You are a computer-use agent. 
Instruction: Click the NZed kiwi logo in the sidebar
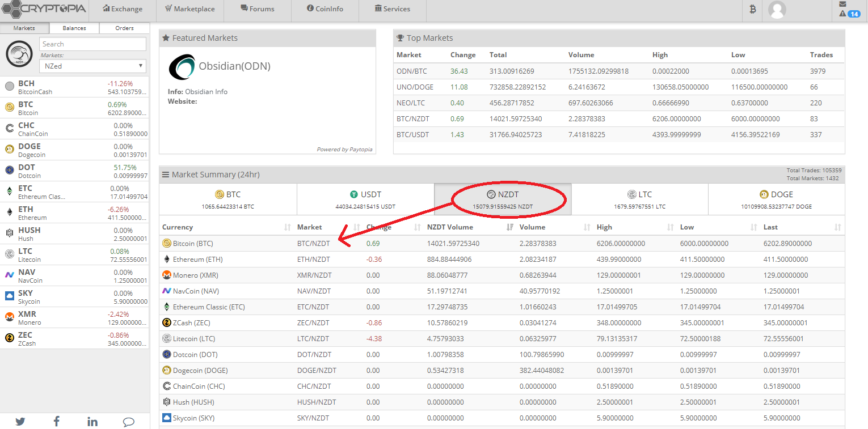click(19, 54)
